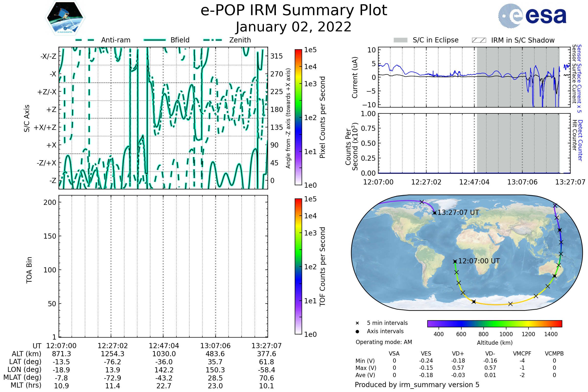Click the Axis intervals dot legend icon
588x392 pixels.
357,331
